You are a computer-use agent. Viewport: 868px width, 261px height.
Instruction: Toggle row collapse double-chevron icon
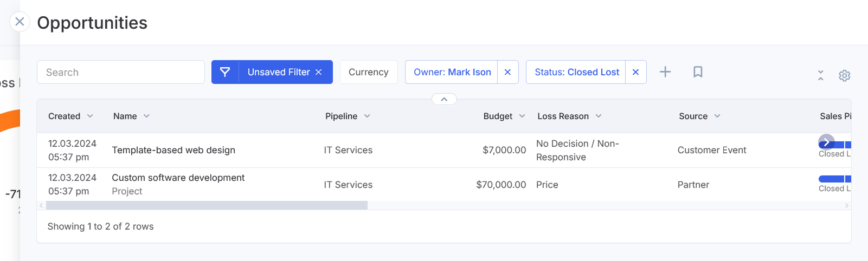[821, 75]
